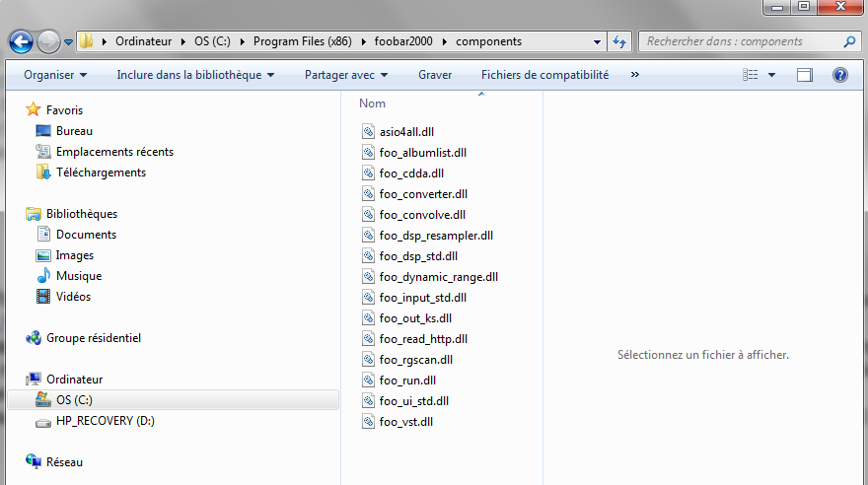This screenshot has width=868, height=485.
Task: Select the file foo_dsp_std.dll
Action: (x=418, y=256)
